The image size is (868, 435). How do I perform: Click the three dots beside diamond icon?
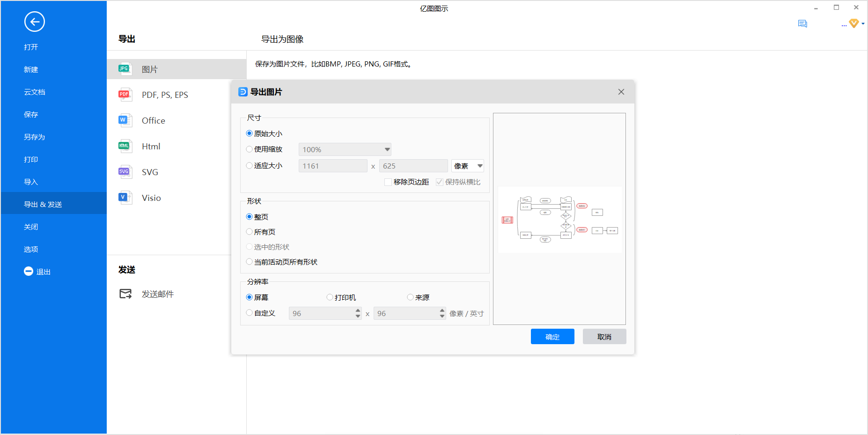[844, 26]
